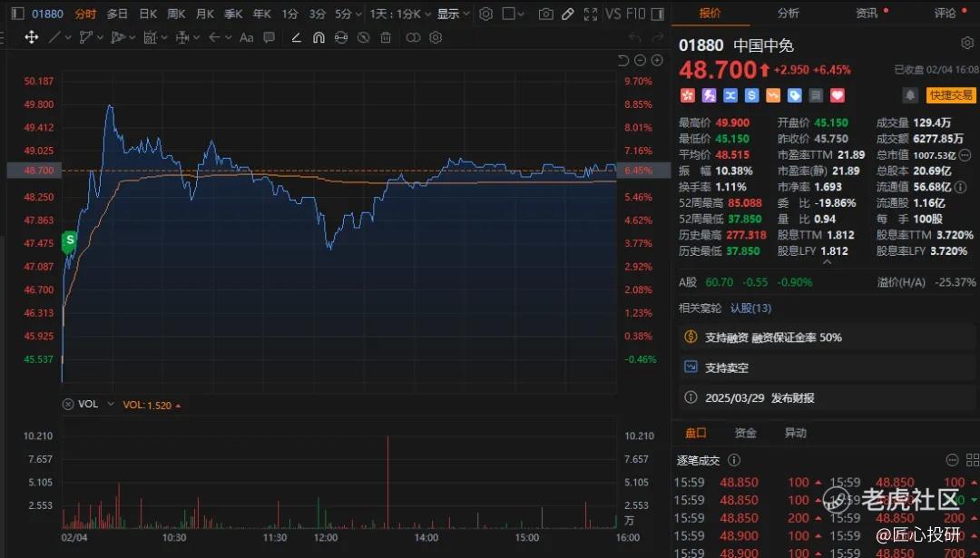Select the crosshair move cursor tool
The image size is (980, 558).
[31, 37]
